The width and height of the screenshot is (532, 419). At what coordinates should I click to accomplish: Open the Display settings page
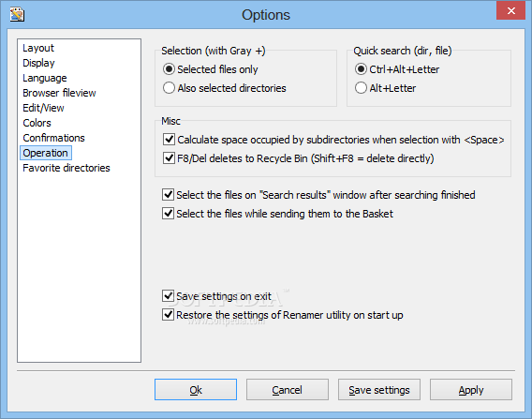(x=38, y=63)
